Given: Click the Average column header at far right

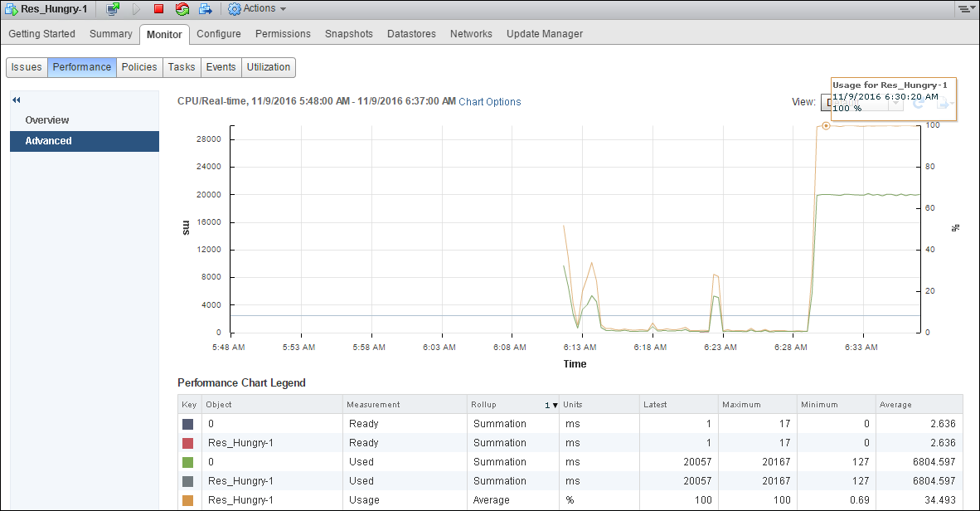Looking at the screenshot, I should click(919, 405).
